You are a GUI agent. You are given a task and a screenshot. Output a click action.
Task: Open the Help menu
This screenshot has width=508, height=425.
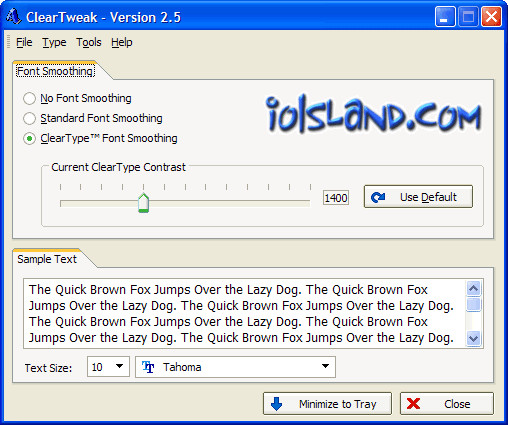122,42
